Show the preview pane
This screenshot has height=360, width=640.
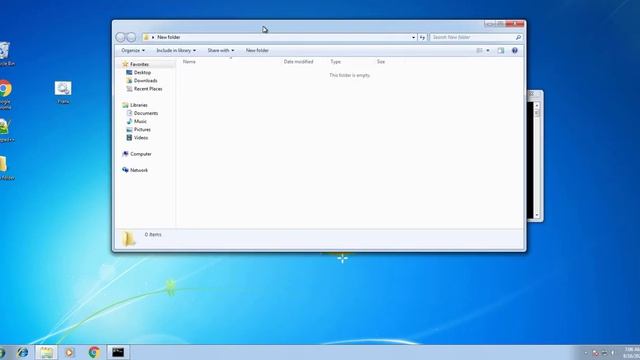click(501, 51)
